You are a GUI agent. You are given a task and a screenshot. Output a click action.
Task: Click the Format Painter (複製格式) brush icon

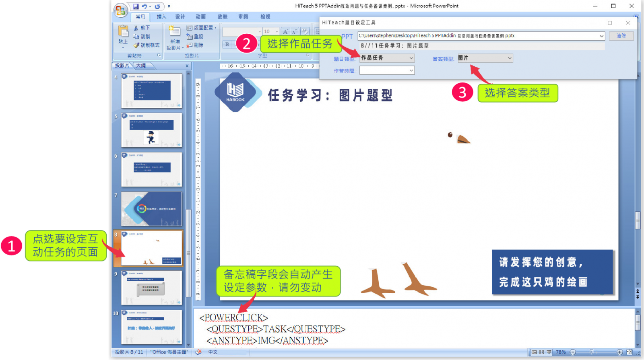[136, 45]
